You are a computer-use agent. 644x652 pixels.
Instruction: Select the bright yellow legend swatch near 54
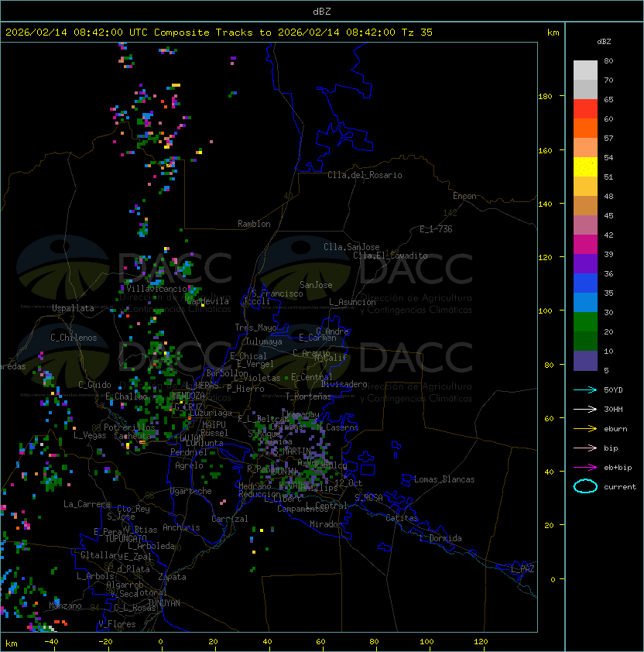pos(585,167)
